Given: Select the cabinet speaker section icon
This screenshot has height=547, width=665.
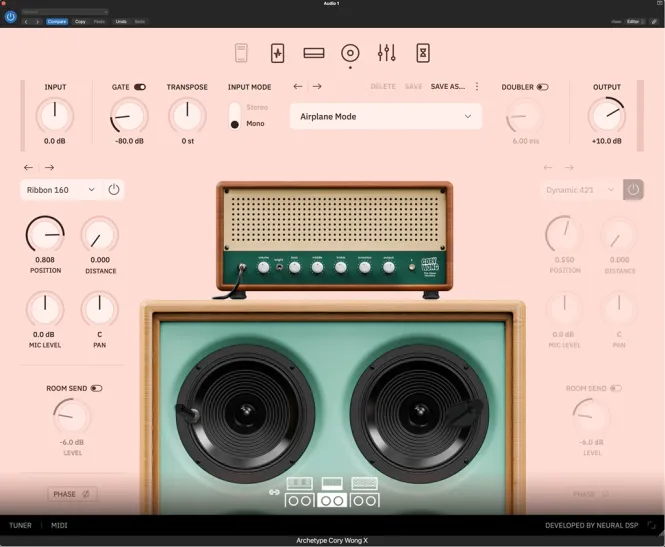Looking at the screenshot, I should click(x=350, y=53).
